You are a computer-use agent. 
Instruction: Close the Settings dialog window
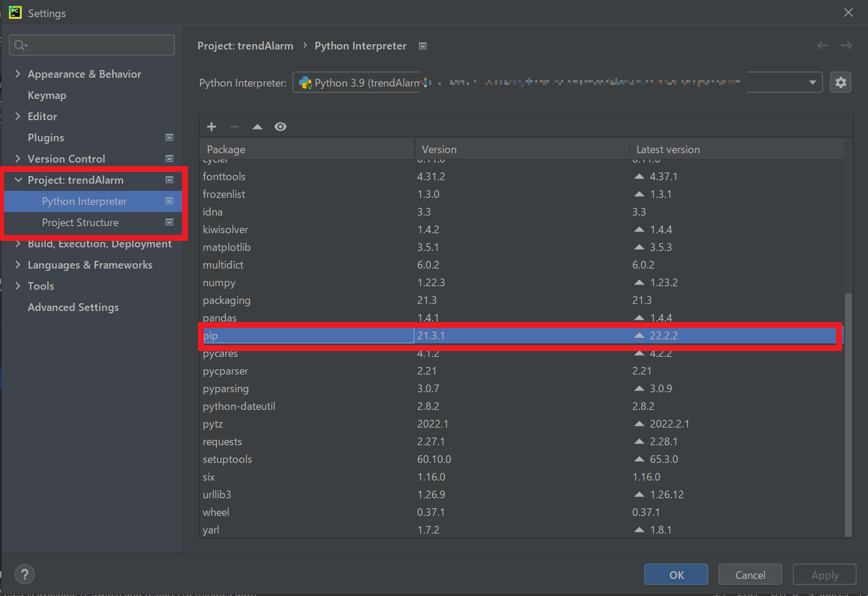pyautogui.click(x=848, y=12)
